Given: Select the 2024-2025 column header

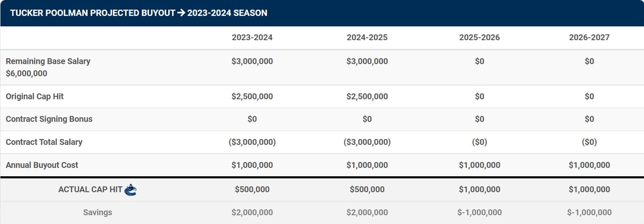Looking at the screenshot, I should [x=367, y=37].
